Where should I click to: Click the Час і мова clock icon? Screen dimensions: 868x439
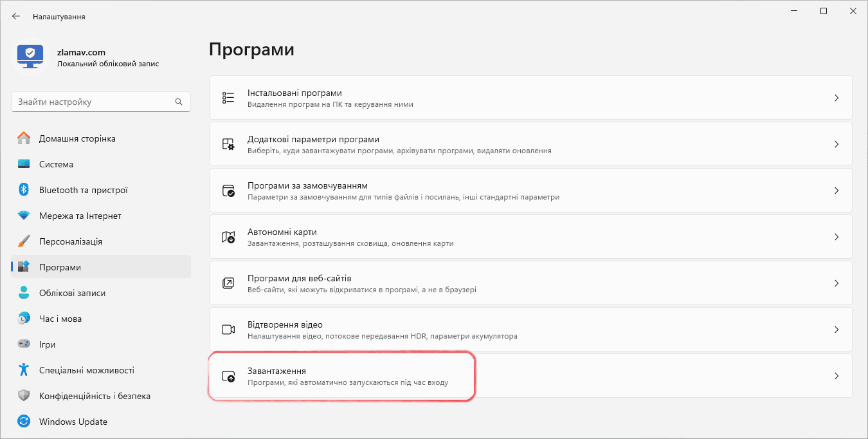tap(24, 319)
